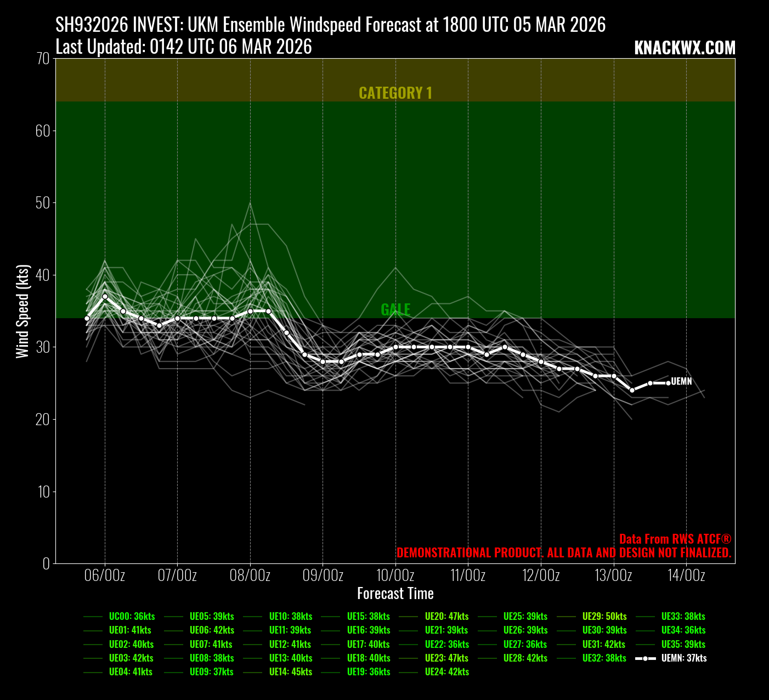Click the GALE threshold label
Screen dimensions: 769x700
coord(395,310)
